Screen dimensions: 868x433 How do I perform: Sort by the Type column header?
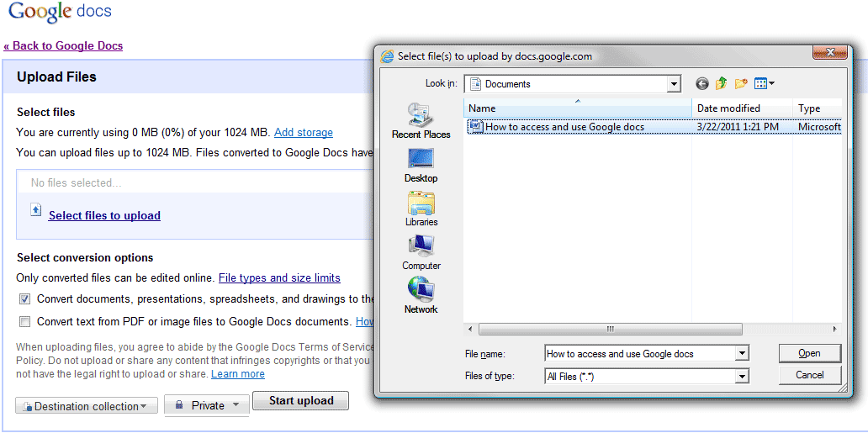(x=818, y=108)
